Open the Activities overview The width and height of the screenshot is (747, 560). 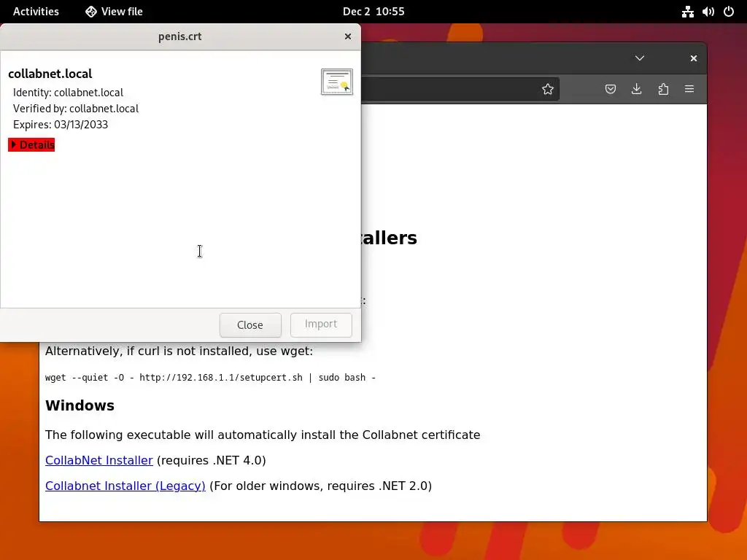(x=36, y=12)
